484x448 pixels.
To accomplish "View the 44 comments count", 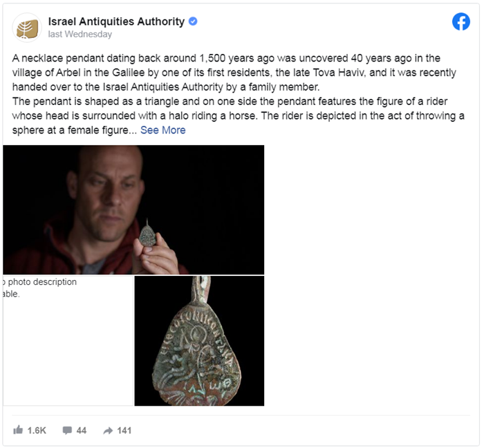I will click(x=81, y=431).
